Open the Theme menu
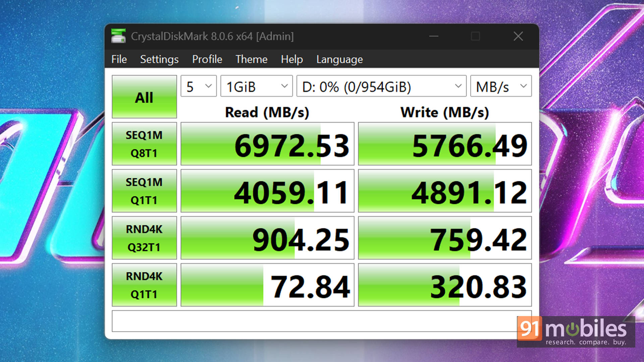 tap(251, 59)
